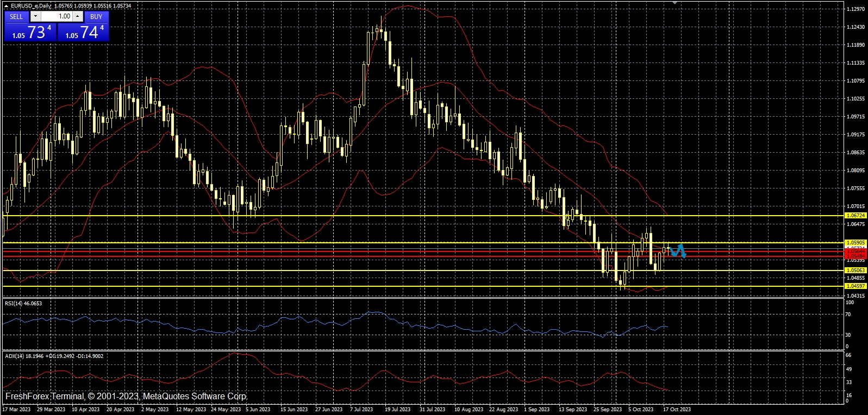Decrease lot volume with down arrow
The height and width of the screenshot is (415, 868).
[35, 16]
